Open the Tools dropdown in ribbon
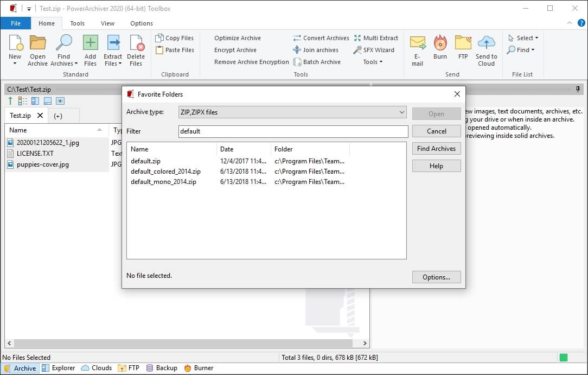This screenshot has width=588, height=375. coord(373,62)
